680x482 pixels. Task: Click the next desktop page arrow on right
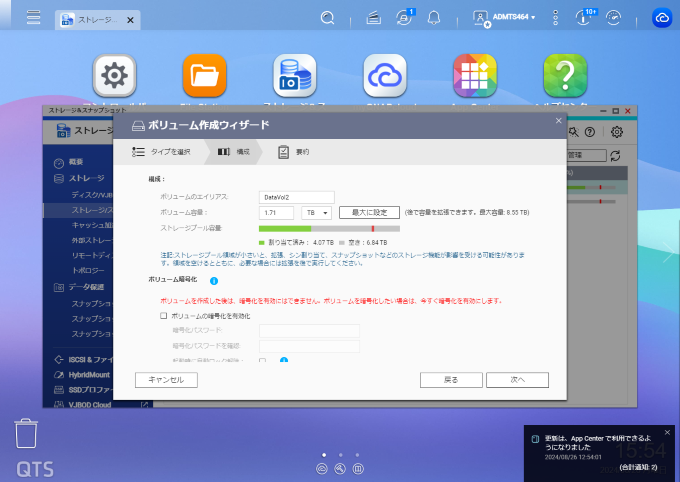pos(668,252)
